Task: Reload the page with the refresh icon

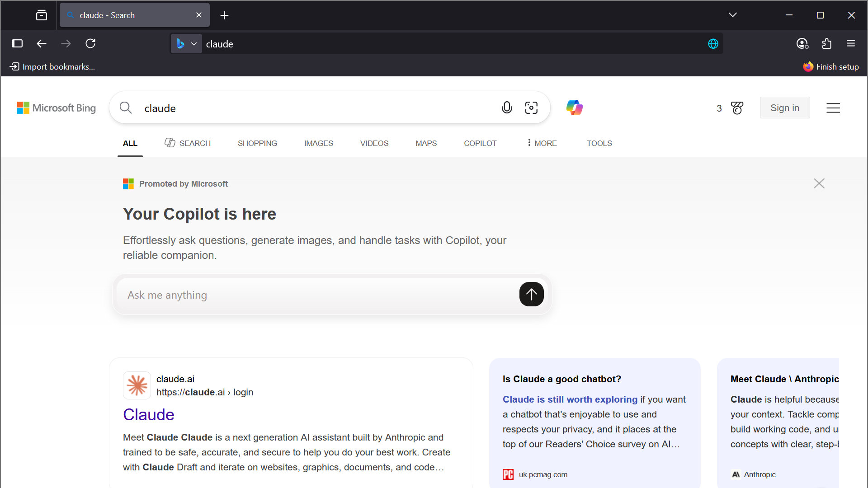Action: pyautogui.click(x=90, y=43)
